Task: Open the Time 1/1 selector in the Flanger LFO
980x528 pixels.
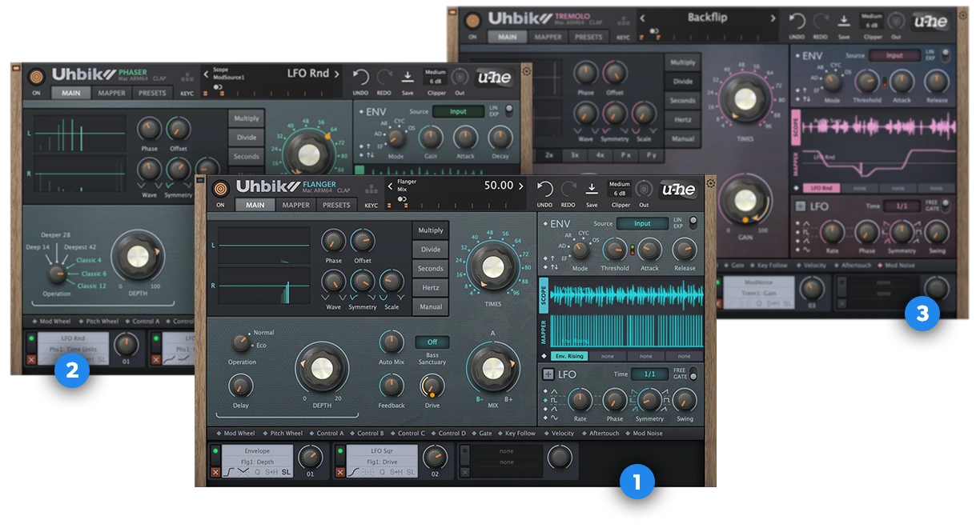Action: [x=650, y=374]
